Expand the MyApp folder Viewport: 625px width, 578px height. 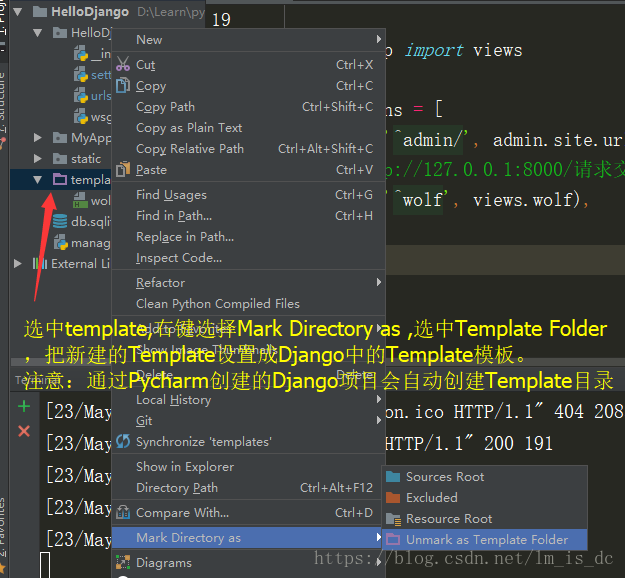click(37, 138)
